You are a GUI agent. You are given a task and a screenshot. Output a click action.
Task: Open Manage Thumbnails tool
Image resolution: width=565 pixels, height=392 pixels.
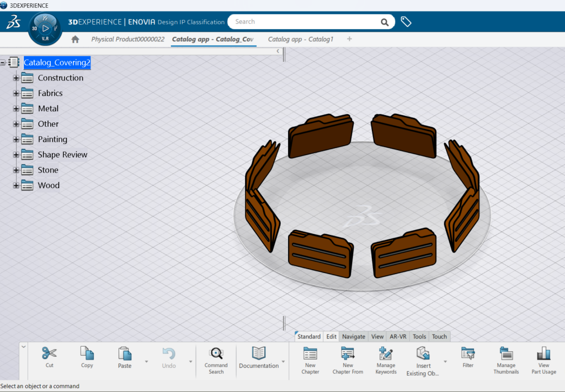click(506, 353)
